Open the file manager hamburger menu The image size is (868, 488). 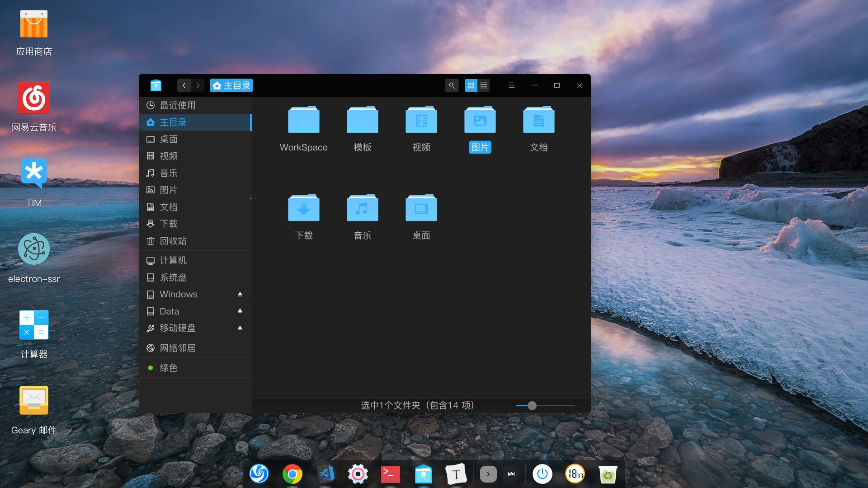(x=512, y=85)
